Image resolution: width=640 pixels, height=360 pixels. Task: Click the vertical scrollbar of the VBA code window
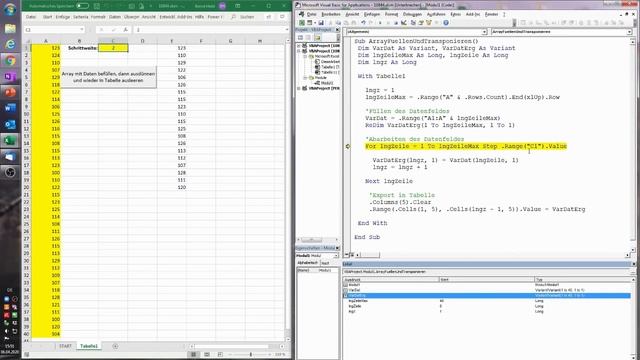633,143
